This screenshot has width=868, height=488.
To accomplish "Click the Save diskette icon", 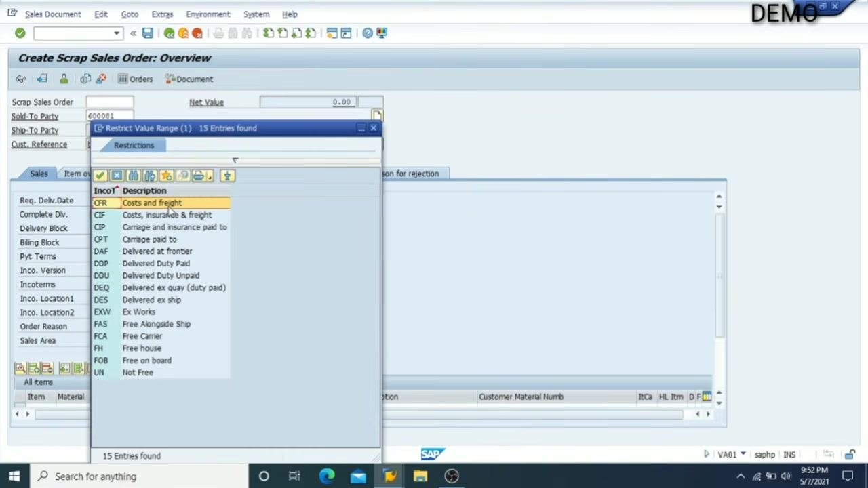I will click(x=148, y=33).
